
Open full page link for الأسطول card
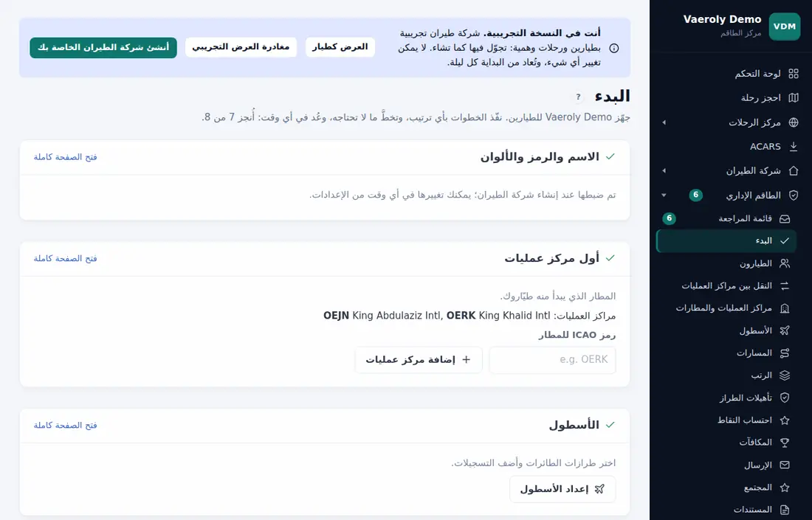pyautogui.click(x=65, y=426)
